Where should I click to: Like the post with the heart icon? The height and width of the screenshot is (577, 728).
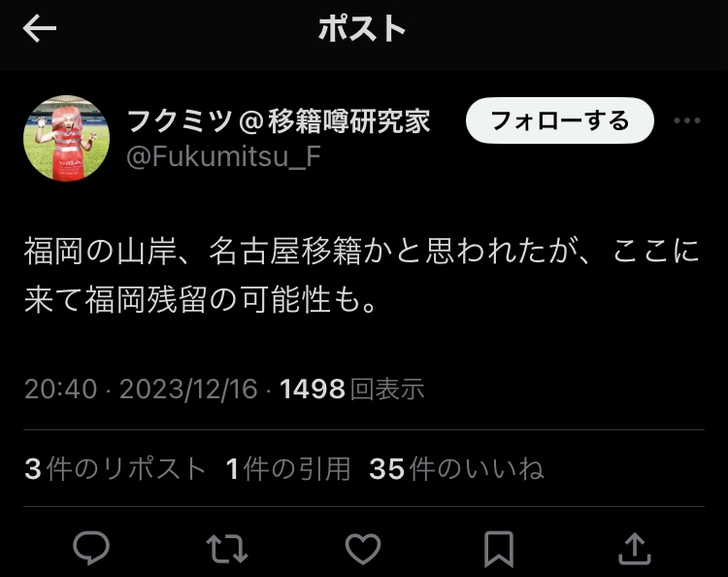coord(363,549)
